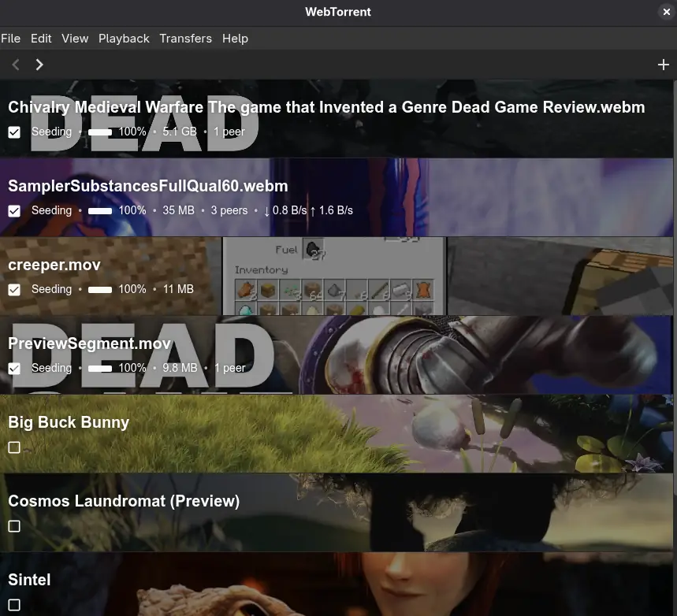Viewport: 677px width, 616px height.
Task: Click the back navigation arrow
Action: [15, 65]
